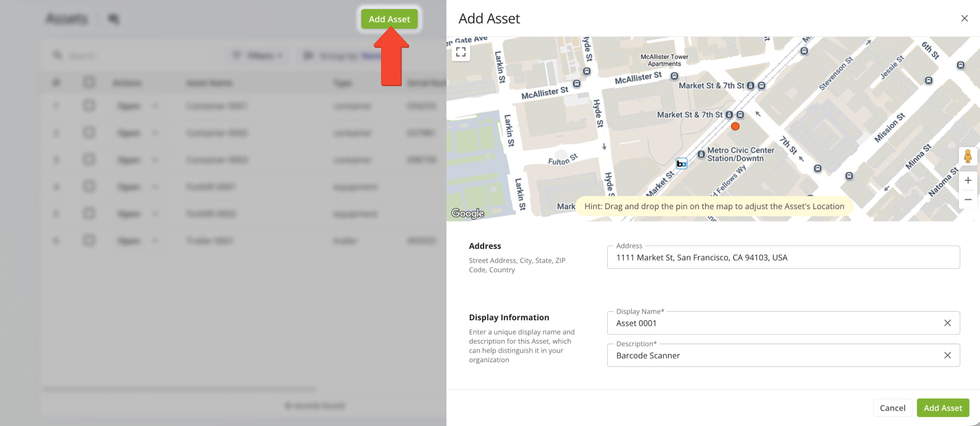Click the transit stop icon right of McAllister St label near the Tower Apartments

674,76
